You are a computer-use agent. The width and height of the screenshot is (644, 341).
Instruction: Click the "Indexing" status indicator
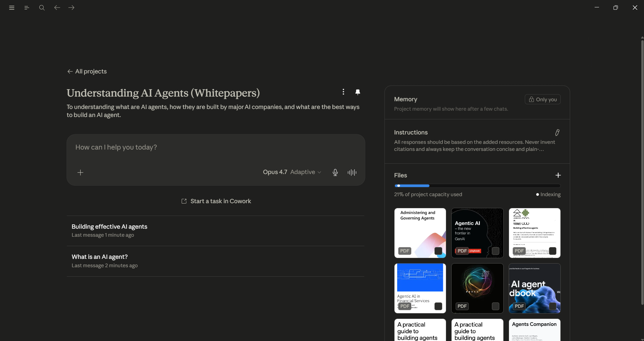548,194
